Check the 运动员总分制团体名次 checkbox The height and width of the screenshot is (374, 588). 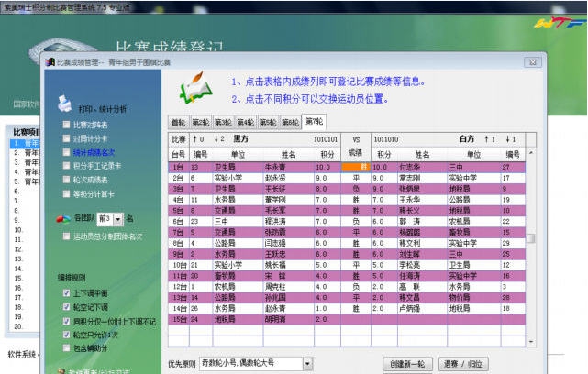(66, 236)
